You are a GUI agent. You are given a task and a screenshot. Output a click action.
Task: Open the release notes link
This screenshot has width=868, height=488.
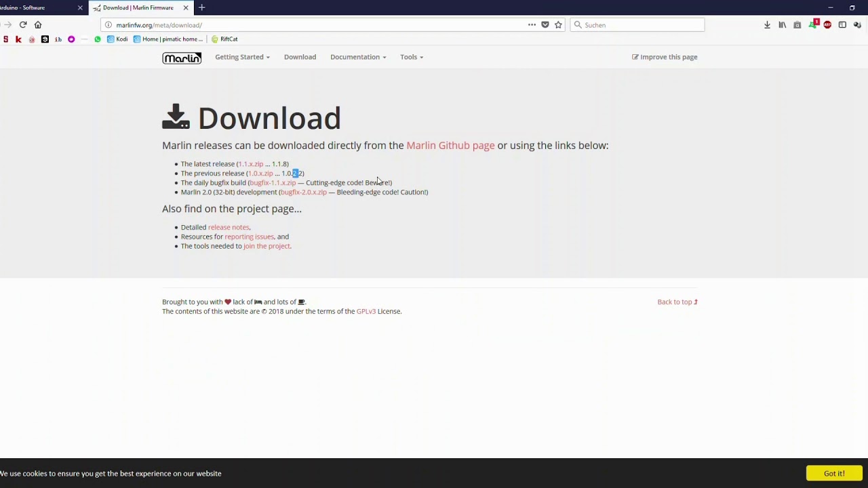click(x=229, y=228)
